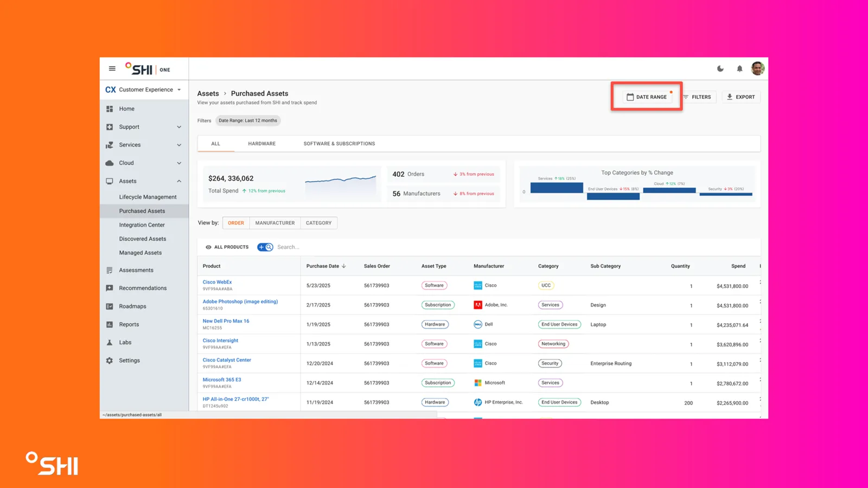Select the All tab

click(x=215, y=144)
